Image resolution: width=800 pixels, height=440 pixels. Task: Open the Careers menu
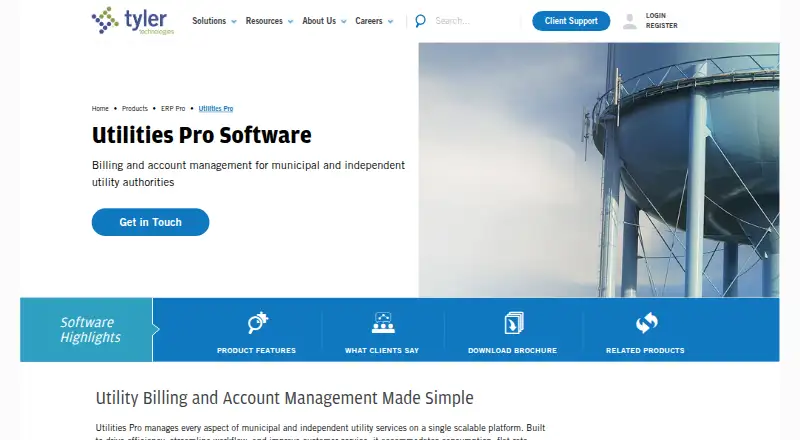369,21
